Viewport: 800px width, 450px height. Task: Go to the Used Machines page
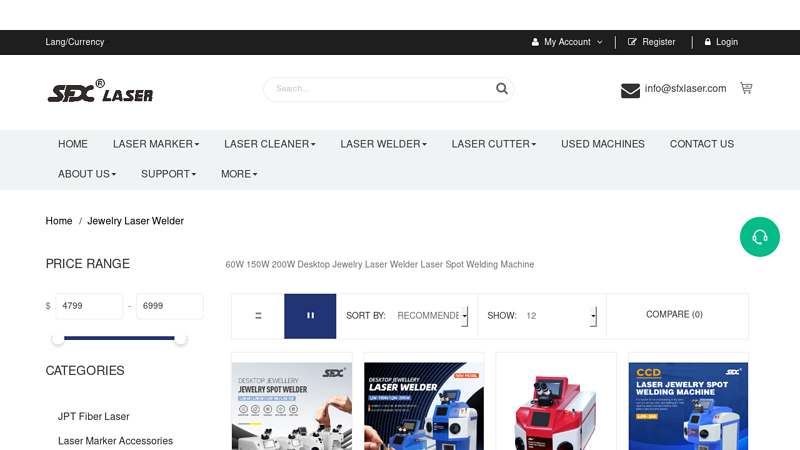point(603,144)
